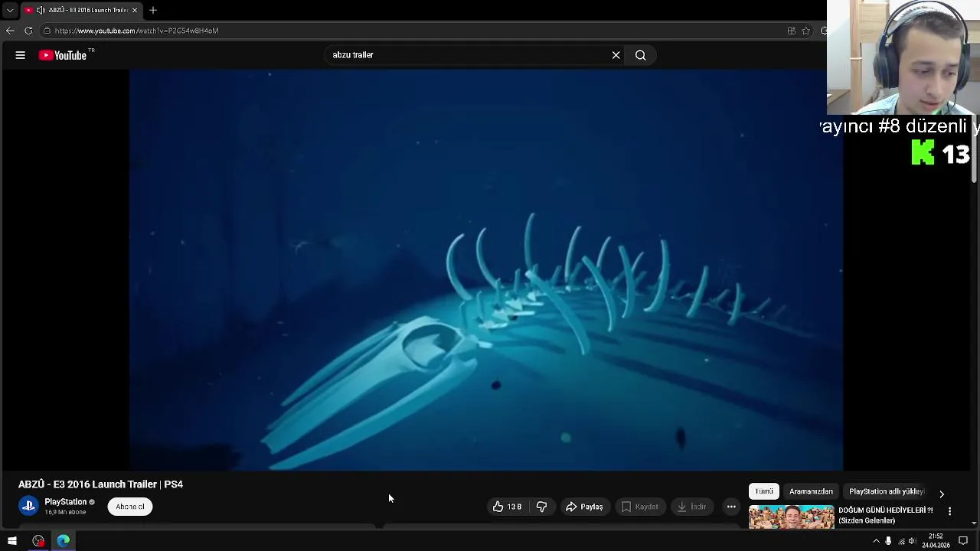This screenshot has height=551, width=980.
Task: Open options menu for DOĞUM GÜNÜ video
Action: click(950, 511)
